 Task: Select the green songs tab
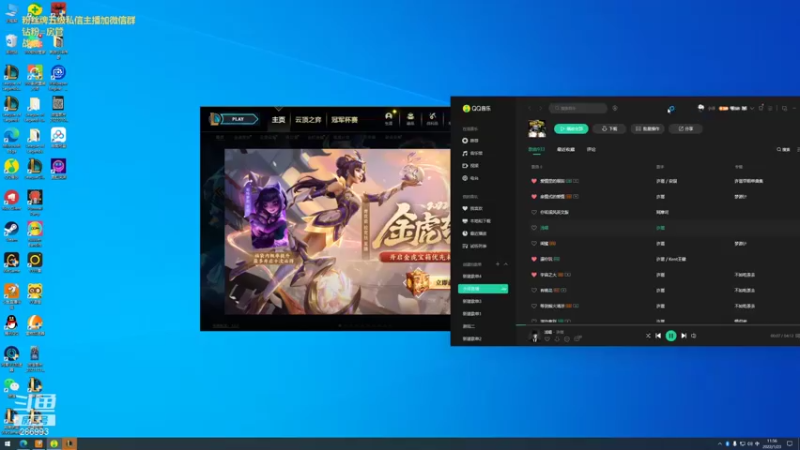[x=536, y=149]
